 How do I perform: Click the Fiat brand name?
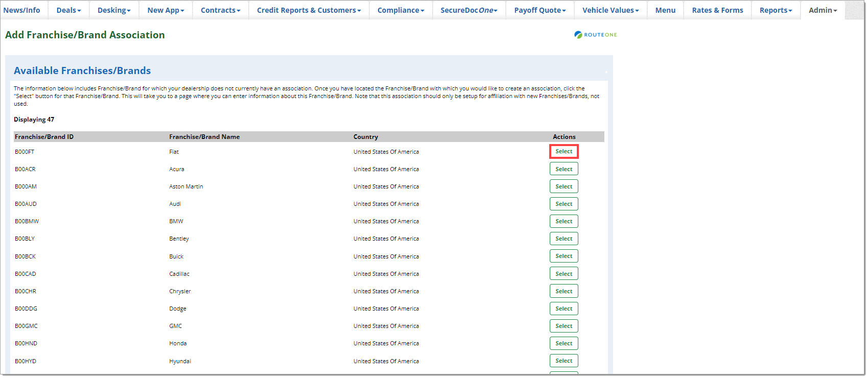tap(174, 152)
